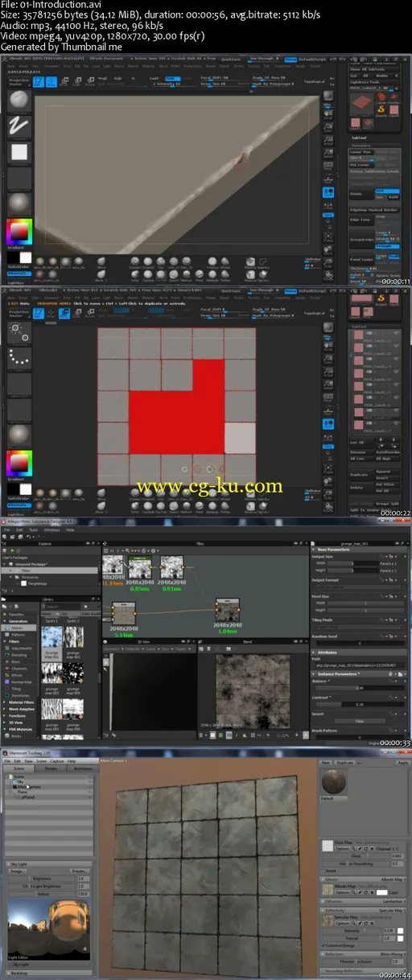Toggle the Invert checkbox under Gloss Map
Image resolution: width=412 pixels, height=980 pixels.
[x=323, y=871]
